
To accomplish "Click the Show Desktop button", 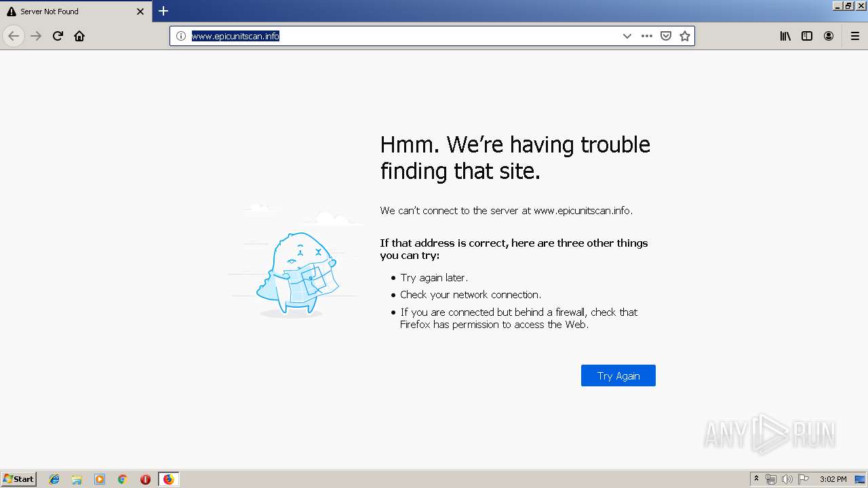I will pos(861,479).
